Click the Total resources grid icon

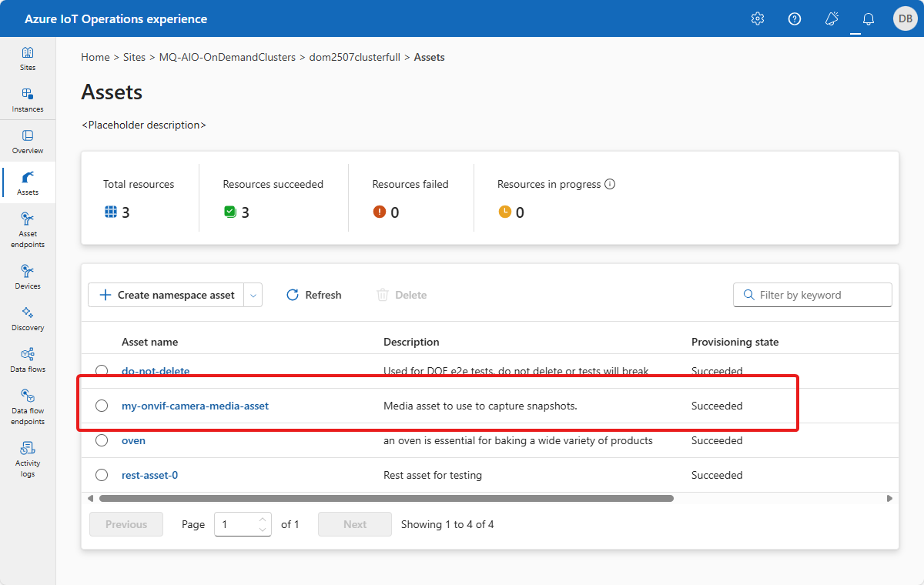click(111, 212)
